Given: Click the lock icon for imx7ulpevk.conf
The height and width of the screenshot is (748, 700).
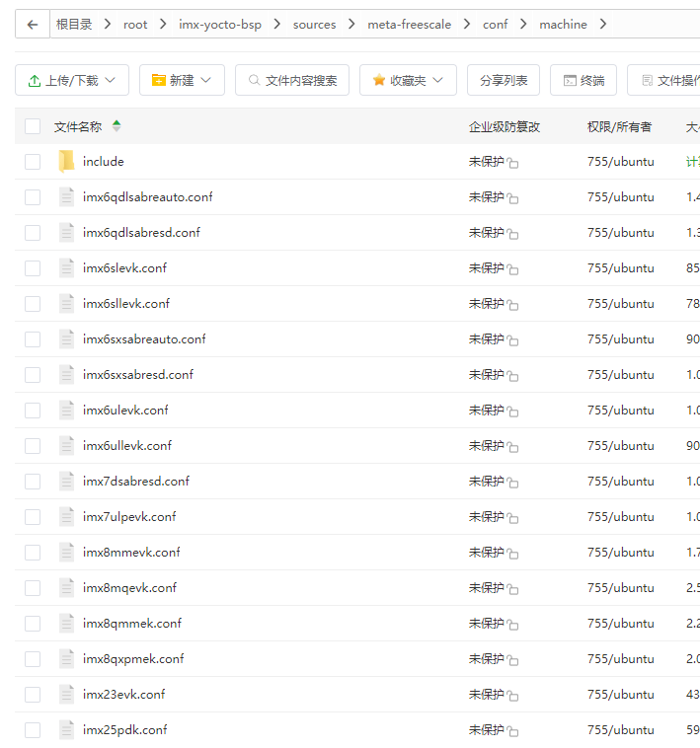Looking at the screenshot, I should (513, 518).
